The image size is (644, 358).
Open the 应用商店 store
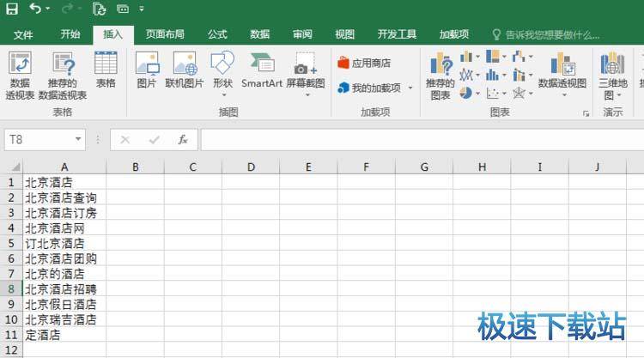[364, 64]
